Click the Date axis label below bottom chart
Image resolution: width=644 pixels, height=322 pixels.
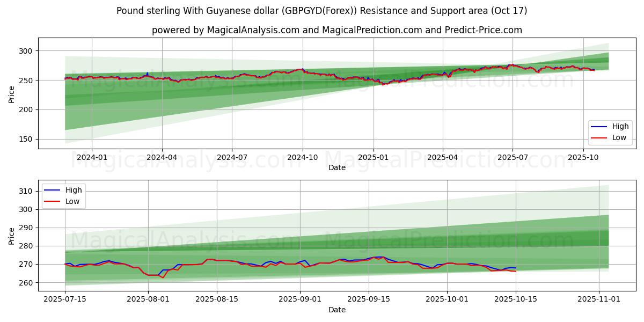pos(336,310)
